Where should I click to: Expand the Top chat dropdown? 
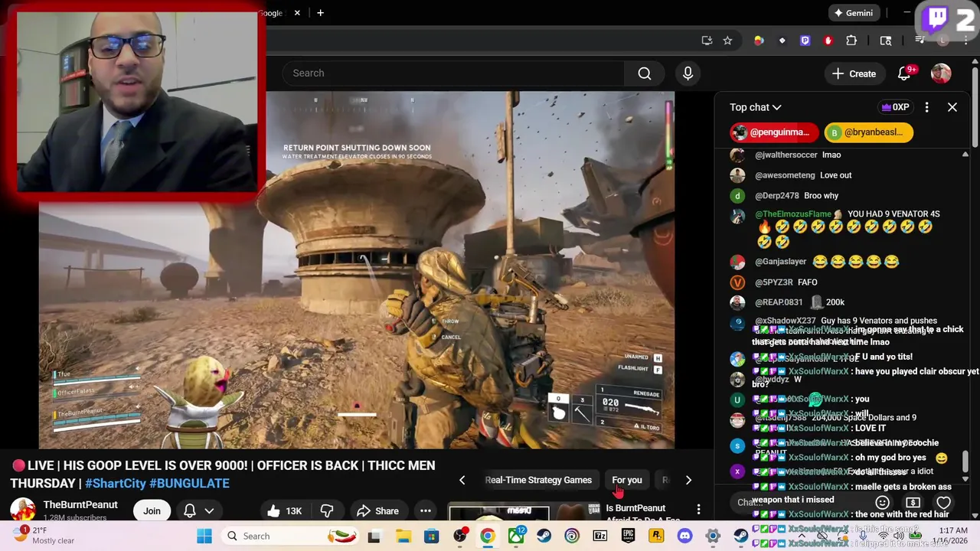point(755,107)
